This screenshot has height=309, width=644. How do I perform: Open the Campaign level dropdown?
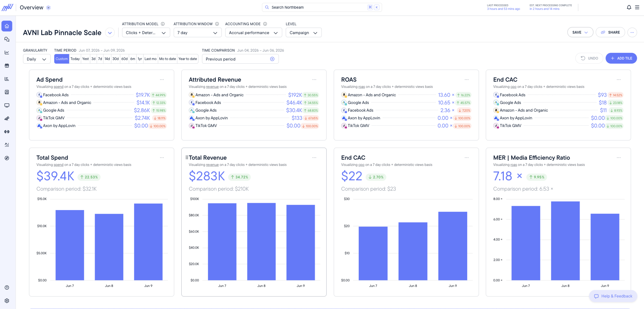pyautogui.click(x=303, y=33)
